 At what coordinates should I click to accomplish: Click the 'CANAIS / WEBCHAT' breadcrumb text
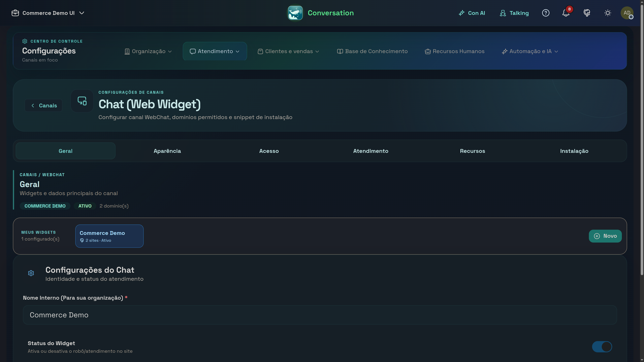[42, 175]
